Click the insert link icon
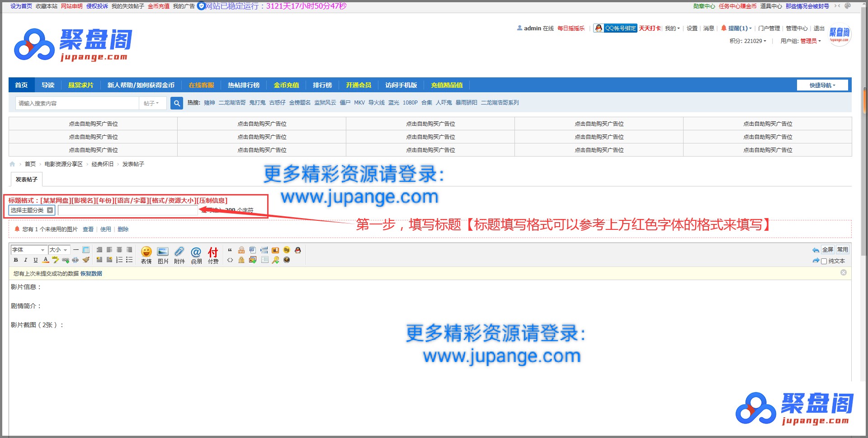This screenshot has height=438, width=868. [x=66, y=260]
